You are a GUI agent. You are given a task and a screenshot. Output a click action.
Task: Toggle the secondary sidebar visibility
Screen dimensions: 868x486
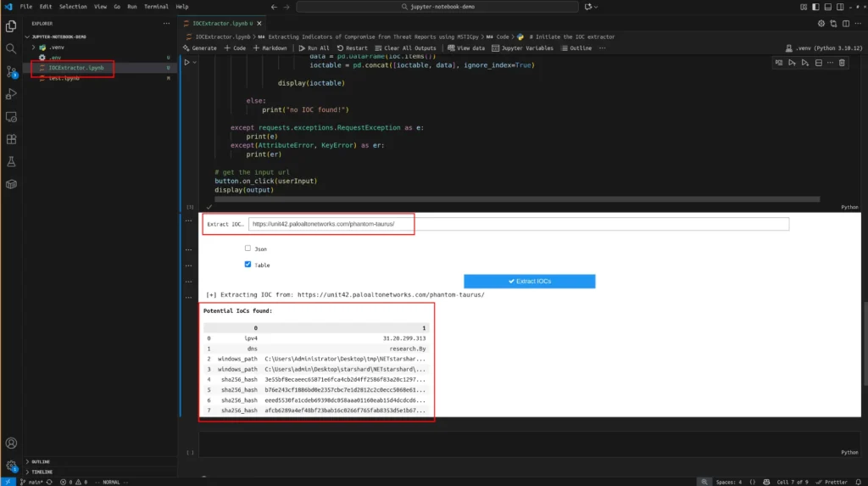tap(840, 7)
